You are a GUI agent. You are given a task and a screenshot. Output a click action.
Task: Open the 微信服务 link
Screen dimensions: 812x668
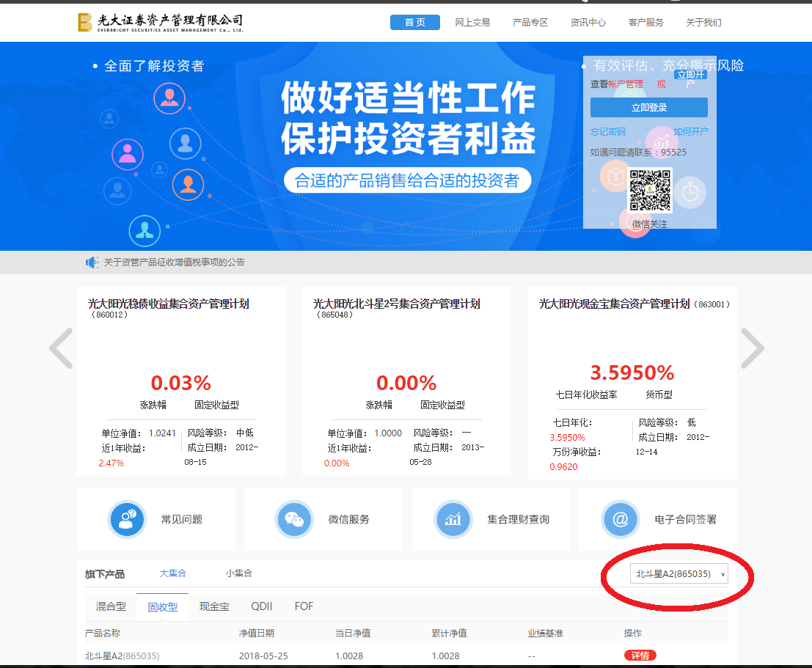coord(349,519)
